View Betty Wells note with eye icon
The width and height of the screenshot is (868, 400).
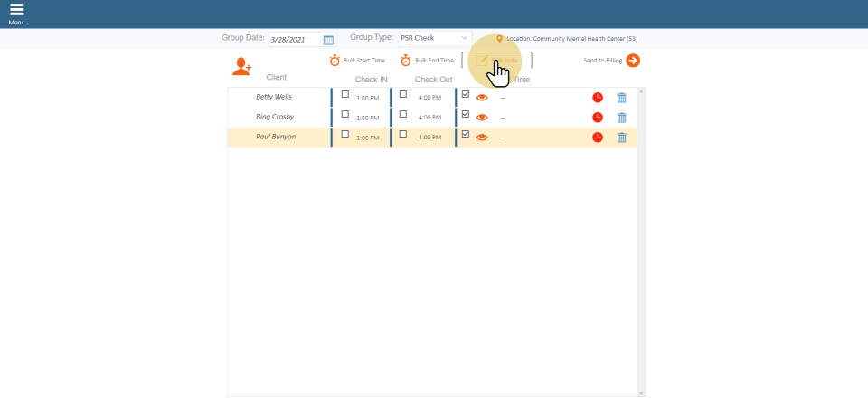pyautogui.click(x=482, y=97)
